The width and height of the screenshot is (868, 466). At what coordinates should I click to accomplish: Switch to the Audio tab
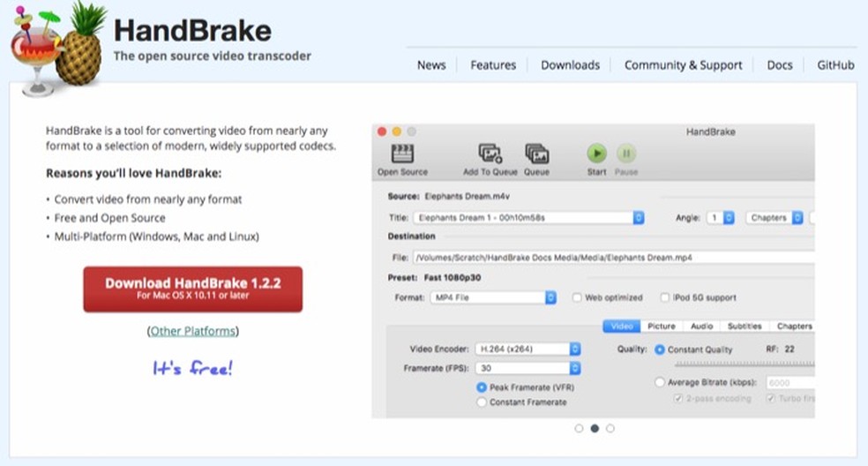pos(701,327)
